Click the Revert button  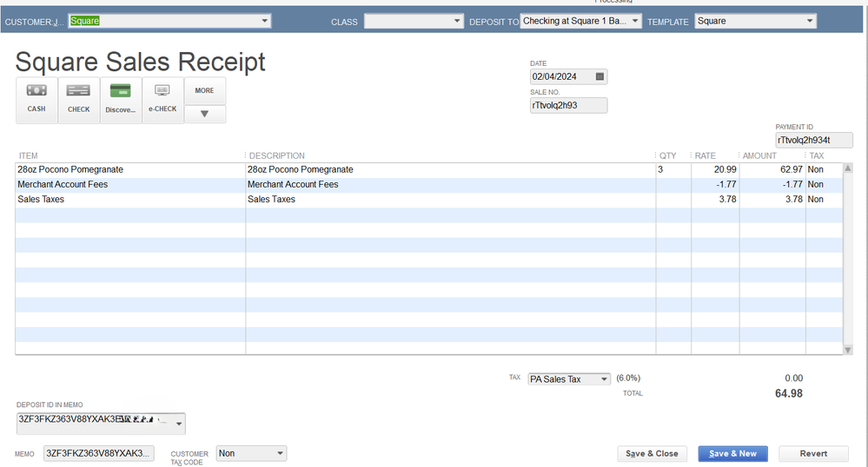813,453
